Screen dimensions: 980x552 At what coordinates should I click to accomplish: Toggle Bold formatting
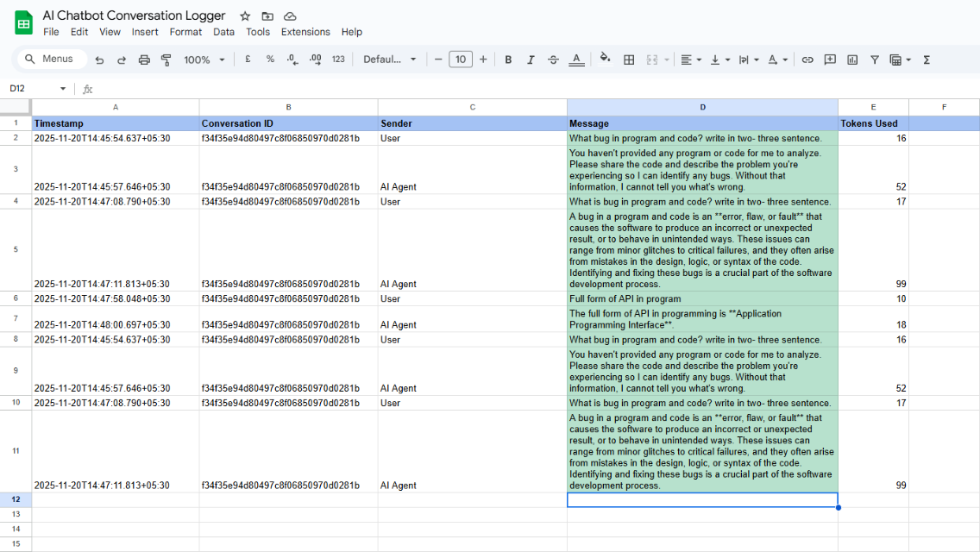508,60
